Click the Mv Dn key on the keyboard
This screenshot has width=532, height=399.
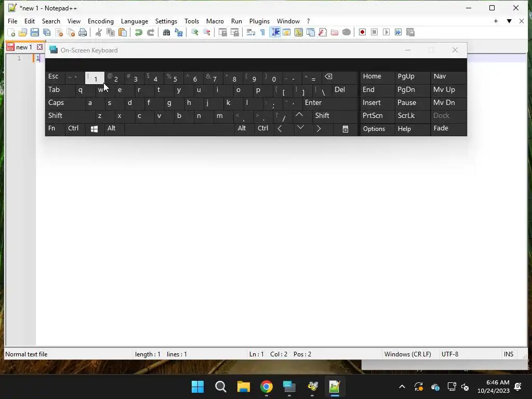448,103
